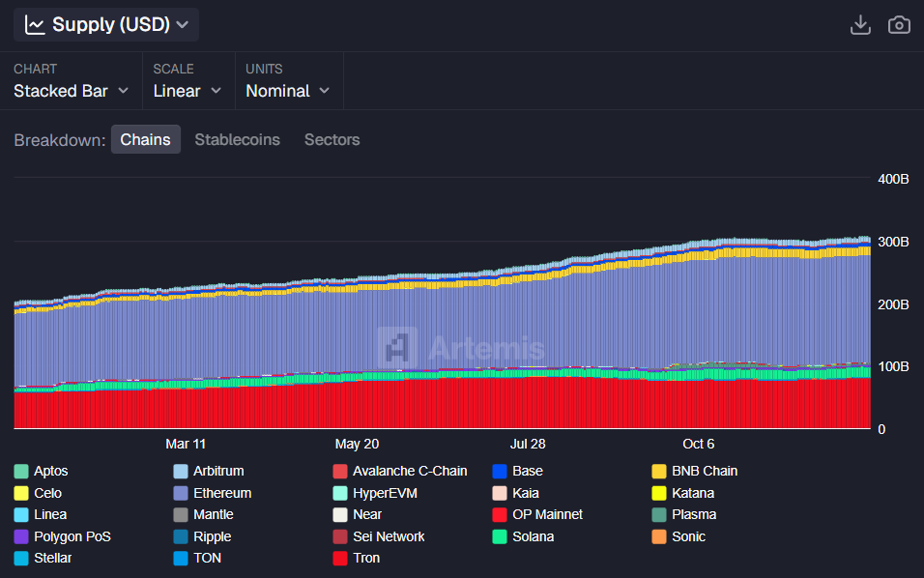Toggle the Mantle legend swatch

pos(181,515)
